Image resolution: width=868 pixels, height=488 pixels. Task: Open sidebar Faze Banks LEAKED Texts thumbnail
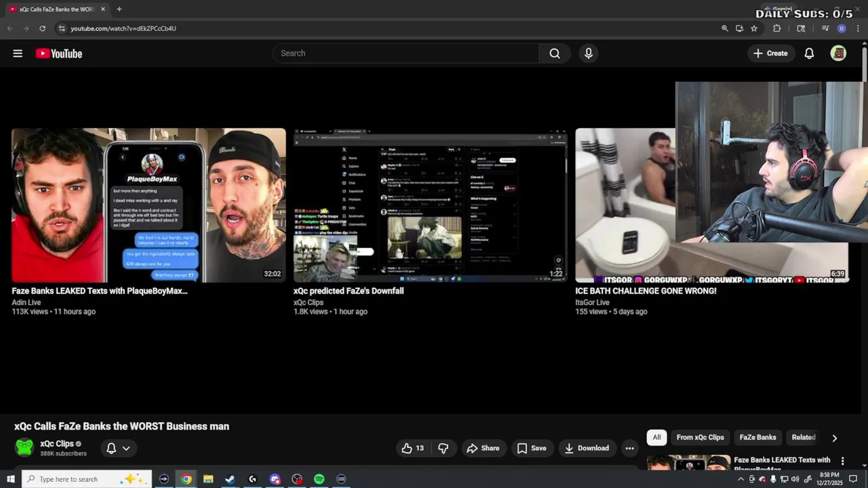point(688,462)
